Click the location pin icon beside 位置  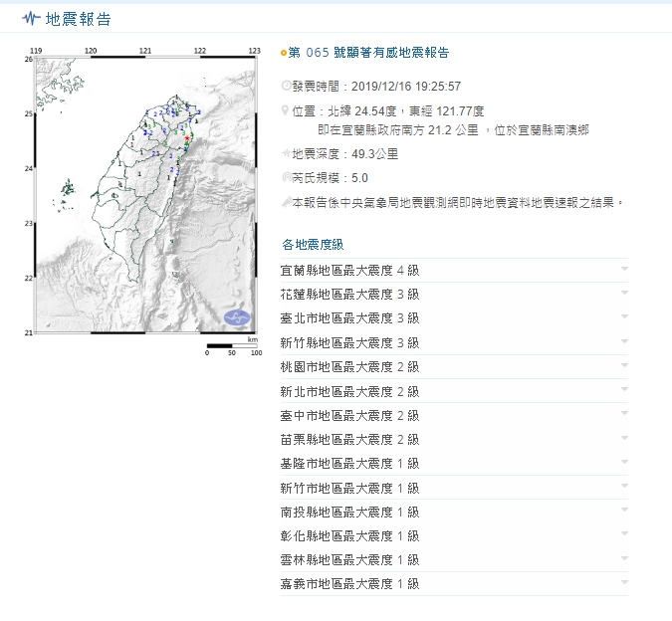pos(287,110)
